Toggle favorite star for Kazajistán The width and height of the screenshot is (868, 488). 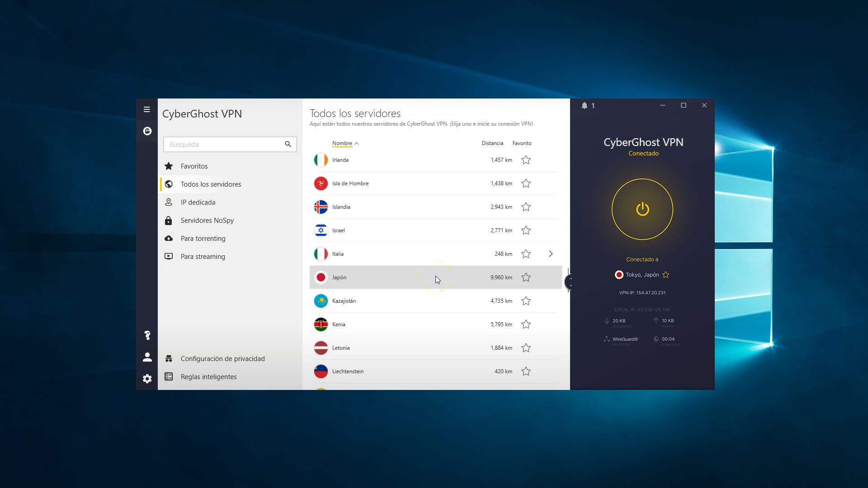(526, 301)
